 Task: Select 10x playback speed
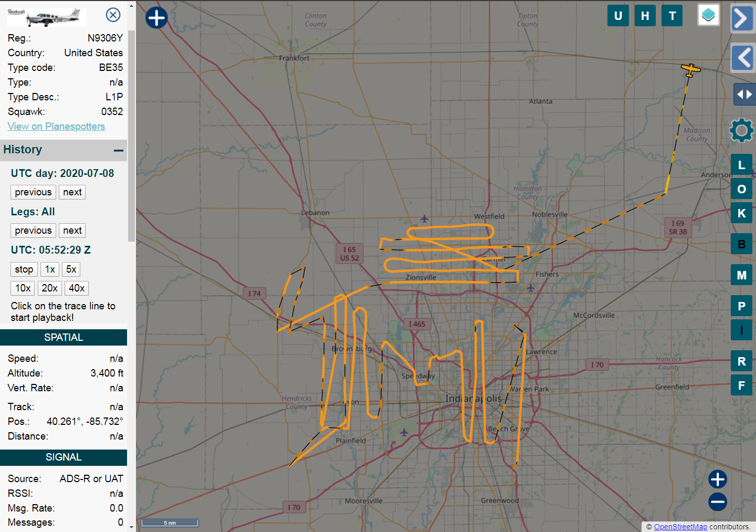tap(23, 288)
